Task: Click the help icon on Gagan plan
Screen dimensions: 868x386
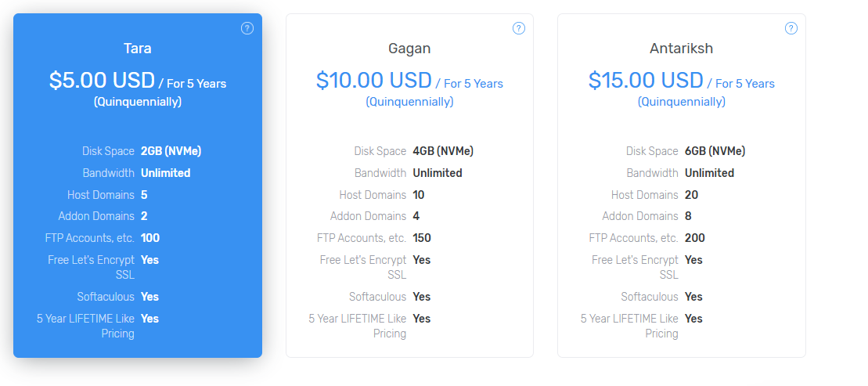Action: point(519,28)
